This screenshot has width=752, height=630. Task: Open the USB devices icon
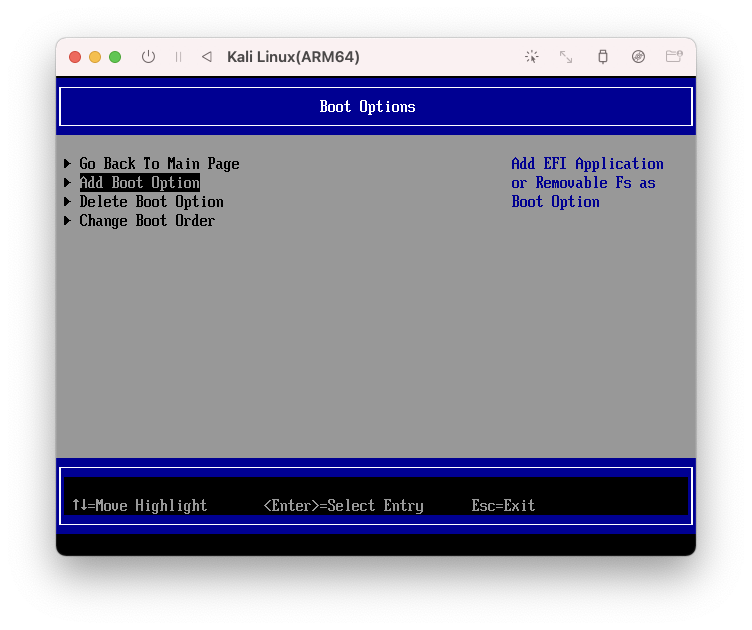[603, 57]
